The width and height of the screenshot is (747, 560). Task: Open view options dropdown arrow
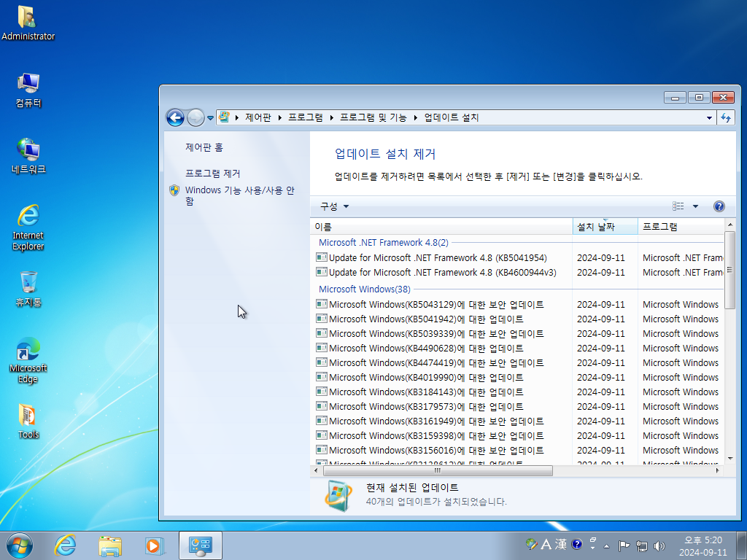coord(695,206)
